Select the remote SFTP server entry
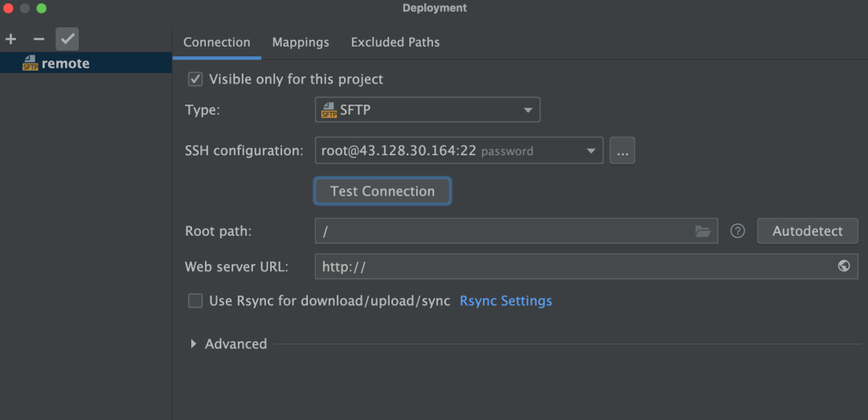 pyautogui.click(x=65, y=64)
